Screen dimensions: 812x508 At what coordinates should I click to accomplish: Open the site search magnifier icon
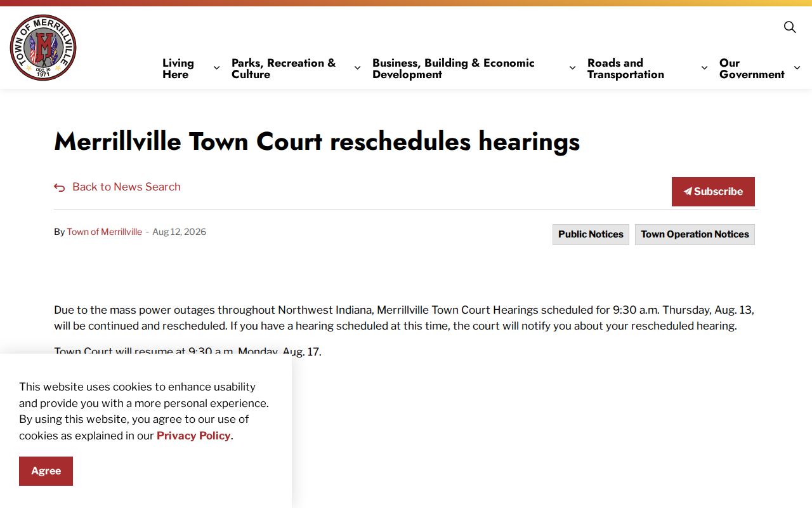790,27
